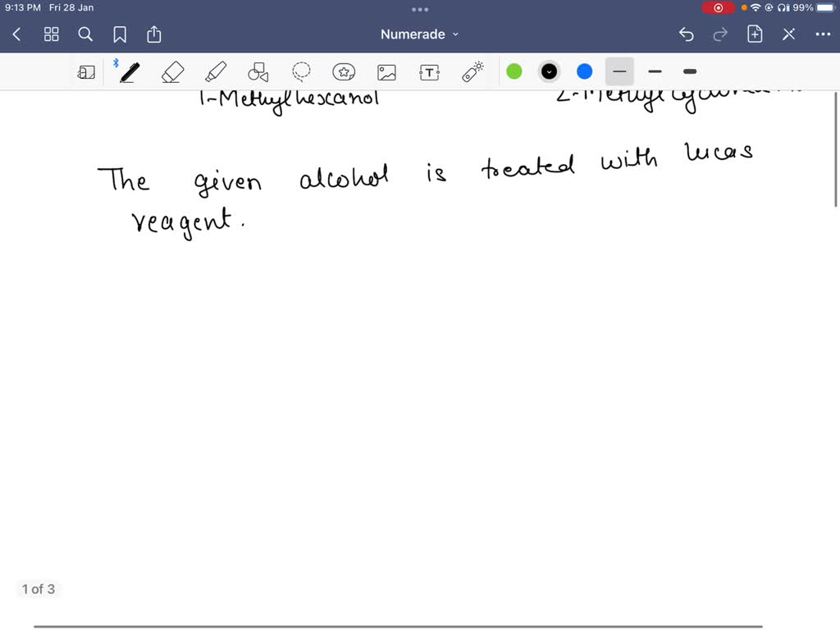840x630 pixels.
Task: Expand the black color options chevron
Action: [548, 71]
